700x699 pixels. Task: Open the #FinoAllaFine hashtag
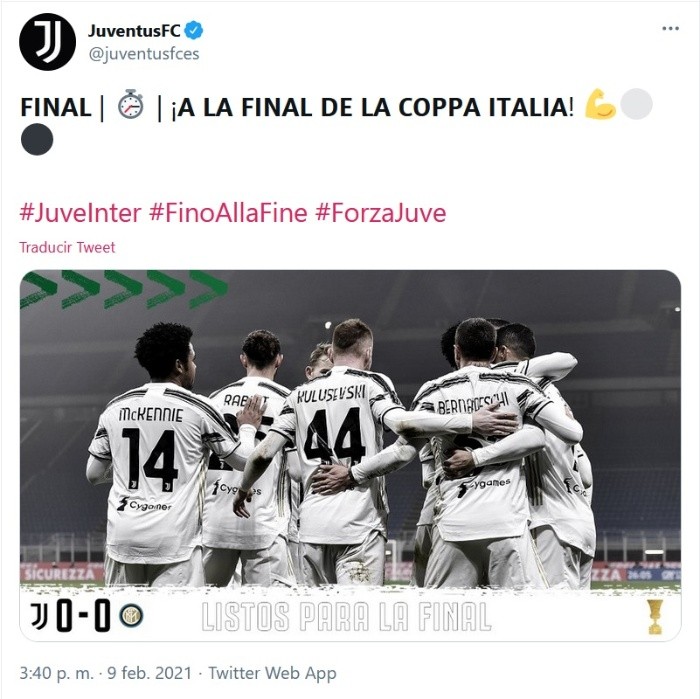pos(228,212)
